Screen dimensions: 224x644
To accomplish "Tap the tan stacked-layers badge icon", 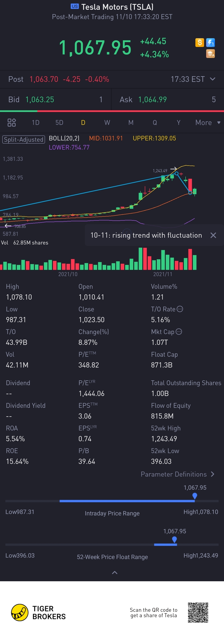I will point(211,54).
